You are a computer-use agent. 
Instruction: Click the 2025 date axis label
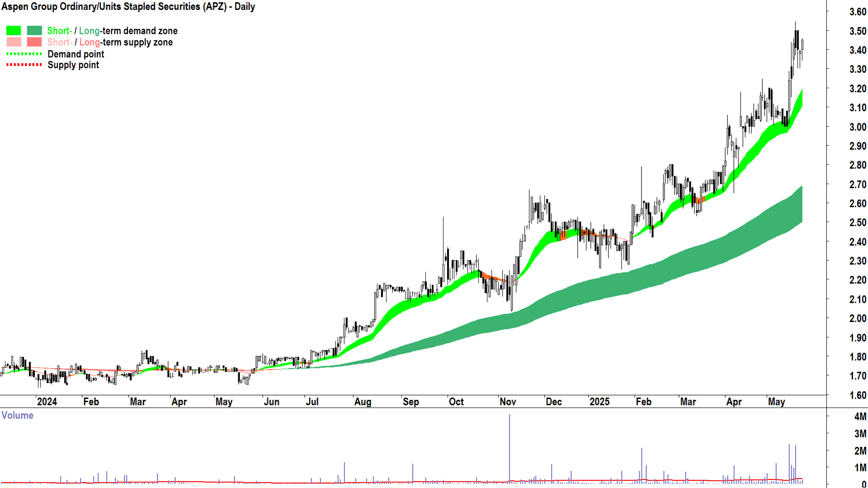[599, 402]
